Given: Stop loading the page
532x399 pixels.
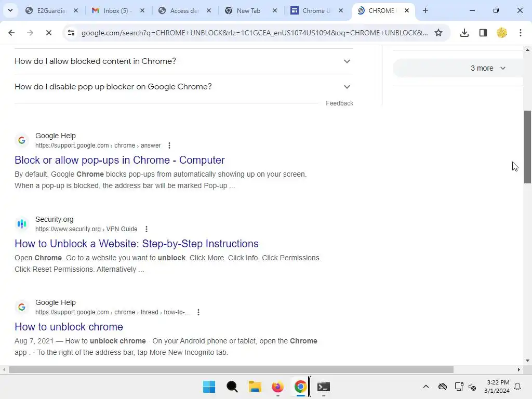Looking at the screenshot, I should 48,33.
